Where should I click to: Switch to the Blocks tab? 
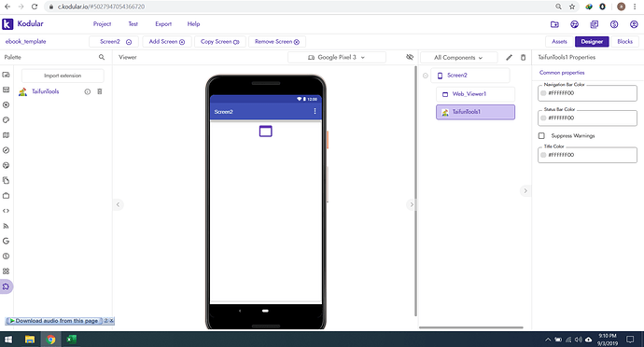point(625,41)
